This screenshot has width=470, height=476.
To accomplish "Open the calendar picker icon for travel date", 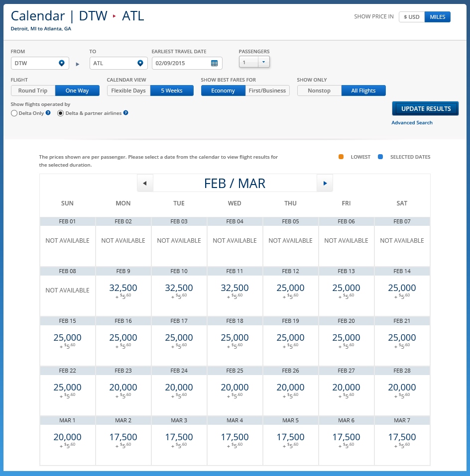I will (x=214, y=63).
